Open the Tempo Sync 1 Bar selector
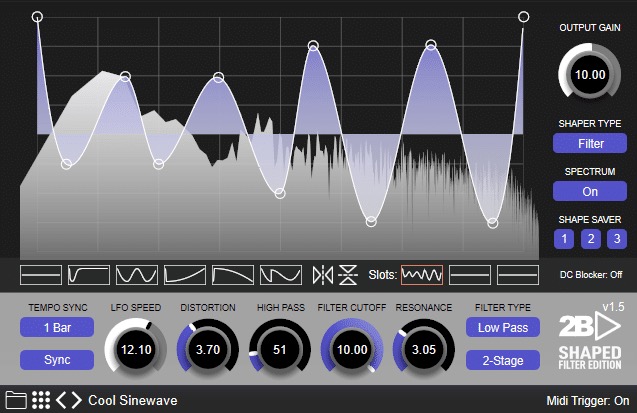The width and height of the screenshot is (637, 413). point(57,327)
